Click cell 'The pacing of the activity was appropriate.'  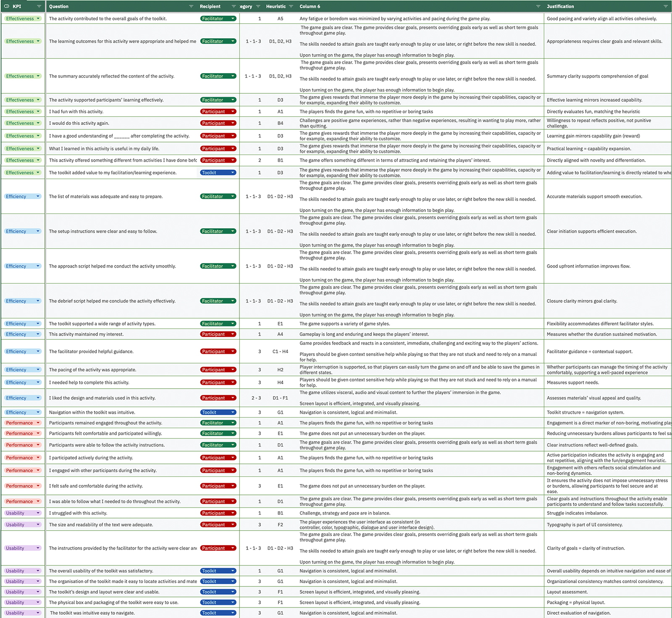pyautogui.click(x=92, y=370)
